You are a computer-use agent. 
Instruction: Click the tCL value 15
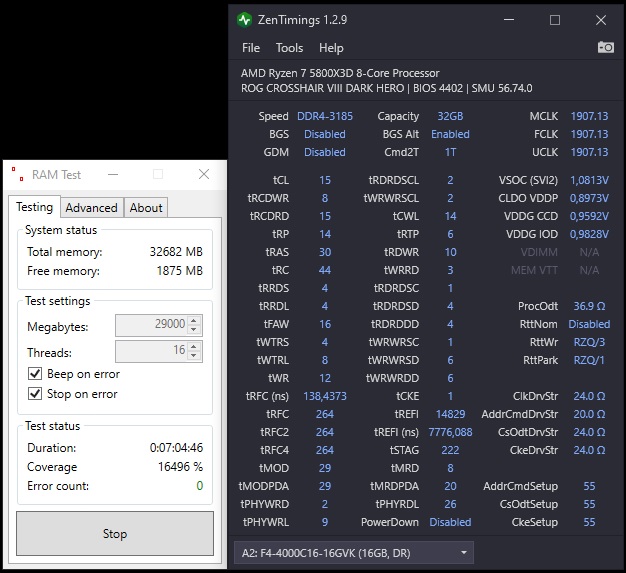click(325, 180)
